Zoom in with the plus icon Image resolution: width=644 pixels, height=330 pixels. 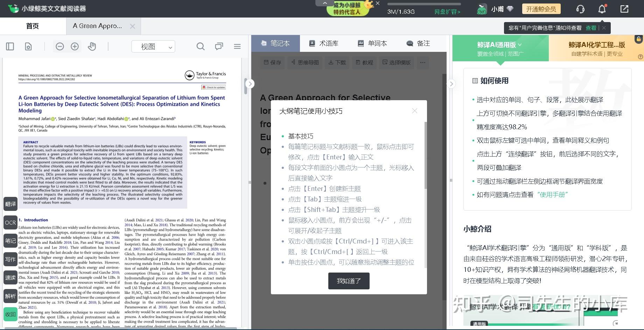click(x=75, y=46)
